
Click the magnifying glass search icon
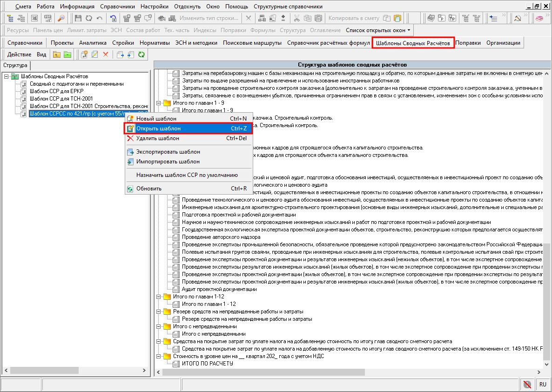[61, 19]
